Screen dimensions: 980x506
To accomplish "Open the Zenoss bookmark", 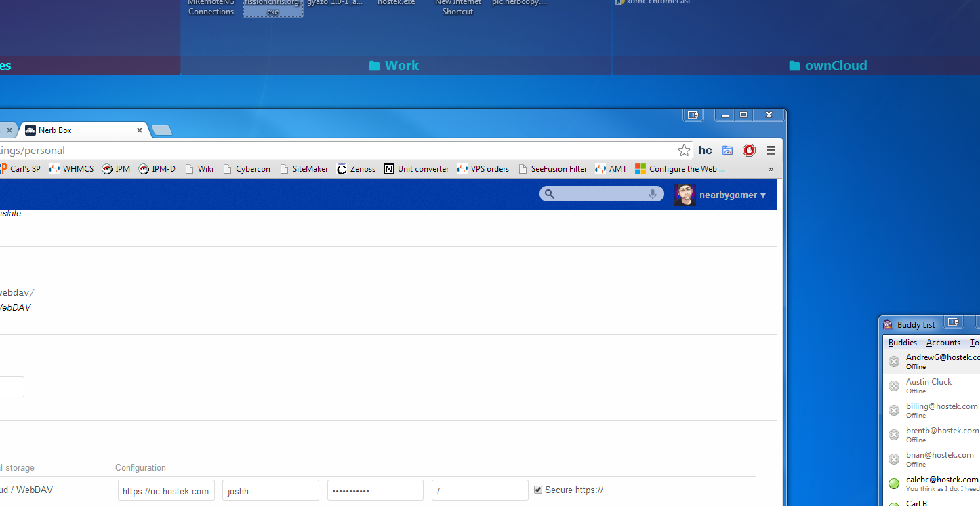I will coord(356,169).
